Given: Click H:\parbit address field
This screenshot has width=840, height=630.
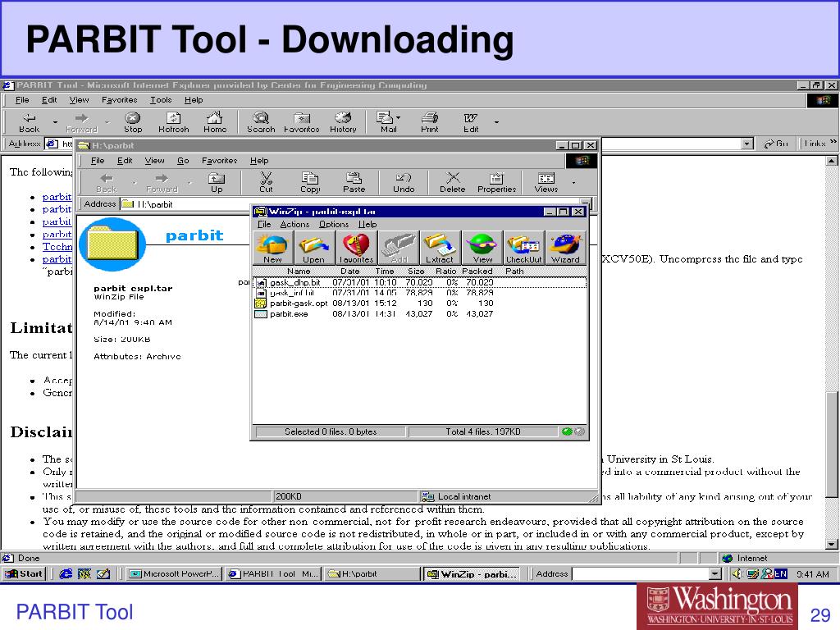Looking at the screenshot, I should [x=350, y=204].
